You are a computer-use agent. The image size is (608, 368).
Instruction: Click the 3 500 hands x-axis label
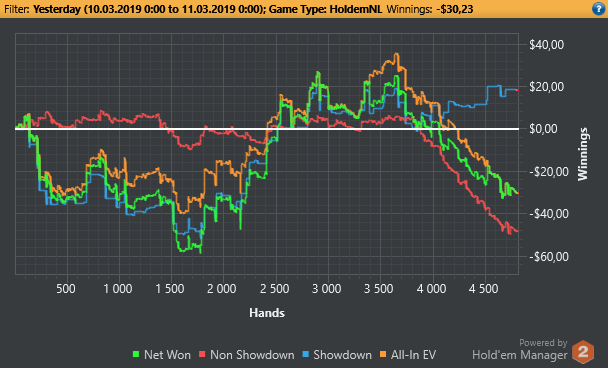(x=378, y=289)
